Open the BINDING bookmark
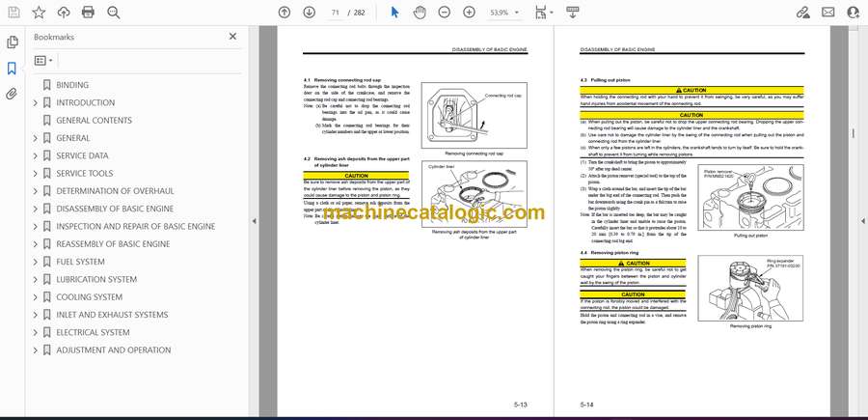The image size is (868, 420). (x=72, y=85)
